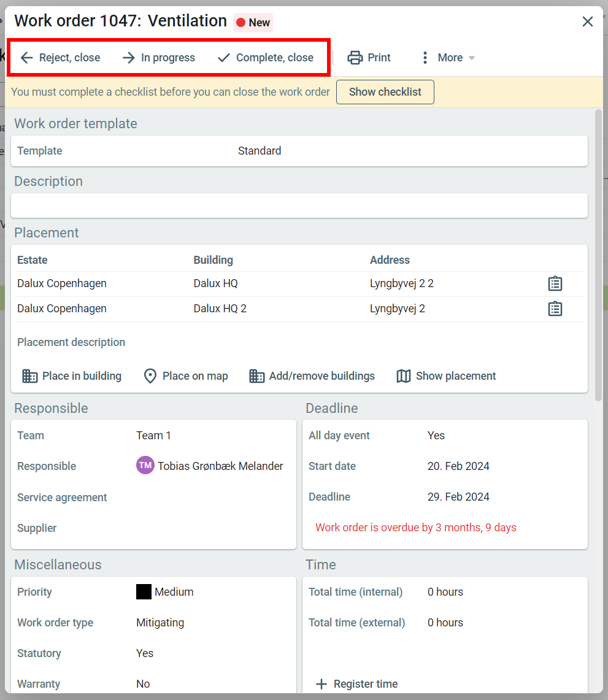Open clipboard icon for Dalux HQ 2 row
The image size is (608, 700).
pos(555,309)
